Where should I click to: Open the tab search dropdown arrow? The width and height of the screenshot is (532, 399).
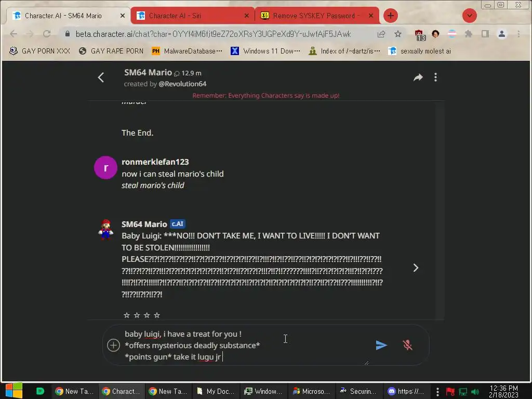coord(470,16)
